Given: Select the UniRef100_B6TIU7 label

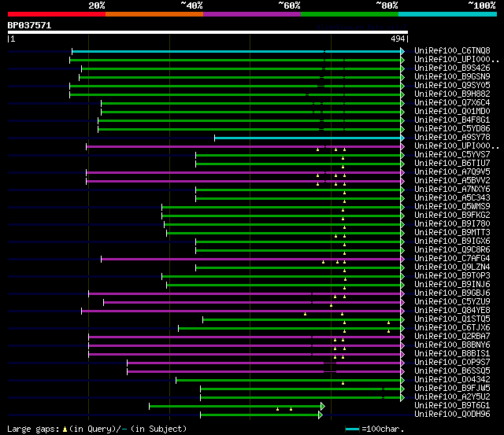Looking at the screenshot, I should click(452, 164).
